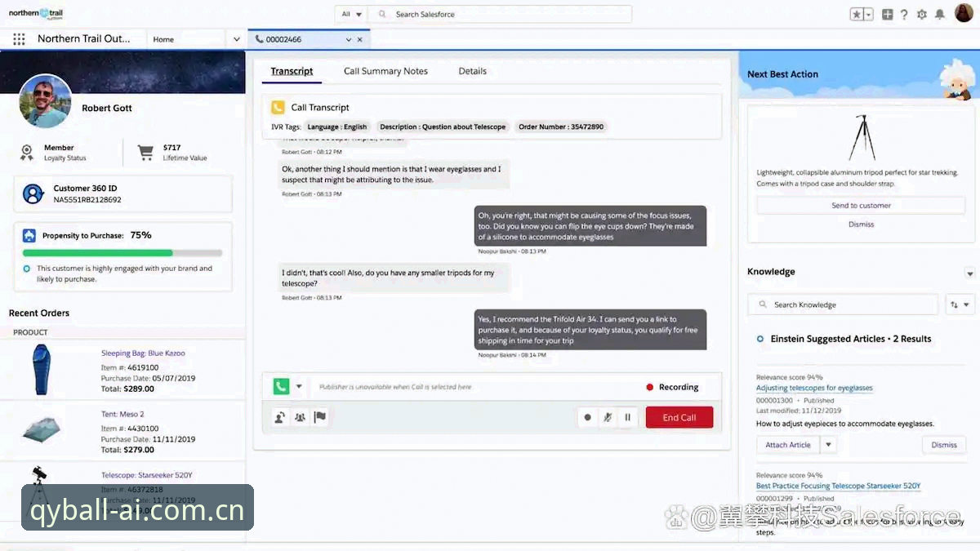Click the Description : Question about Telescope tag
The height and width of the screenshot is (551, 980).
click(x=443, y=127)
